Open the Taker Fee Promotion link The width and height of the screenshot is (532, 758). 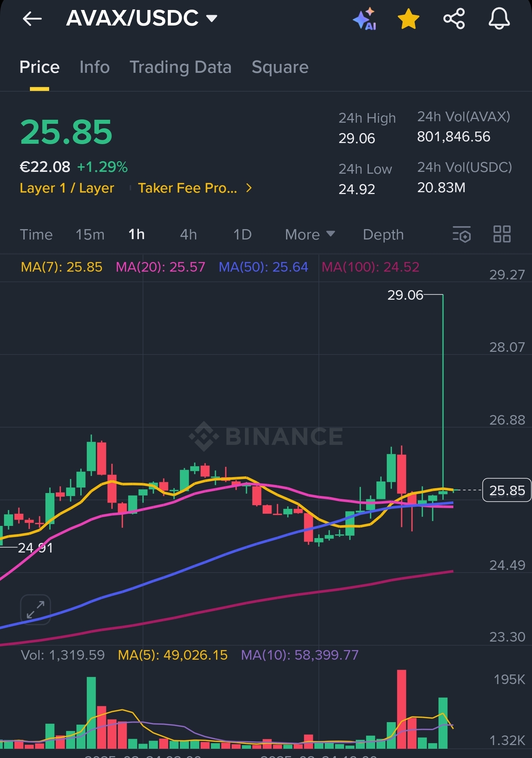point(188,188)
